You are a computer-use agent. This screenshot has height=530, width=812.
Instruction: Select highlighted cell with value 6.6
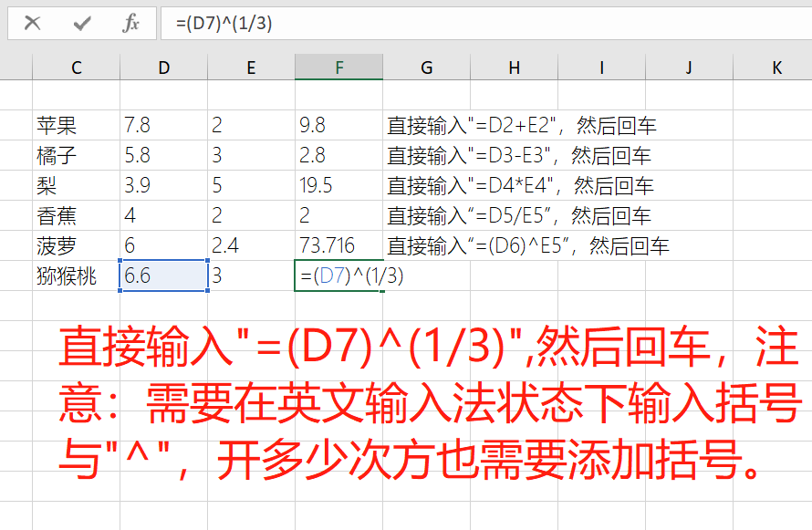[163, 275]
